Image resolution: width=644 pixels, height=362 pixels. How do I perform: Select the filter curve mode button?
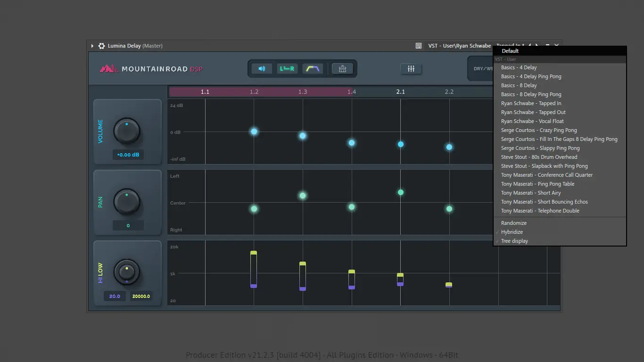point(313,69)
